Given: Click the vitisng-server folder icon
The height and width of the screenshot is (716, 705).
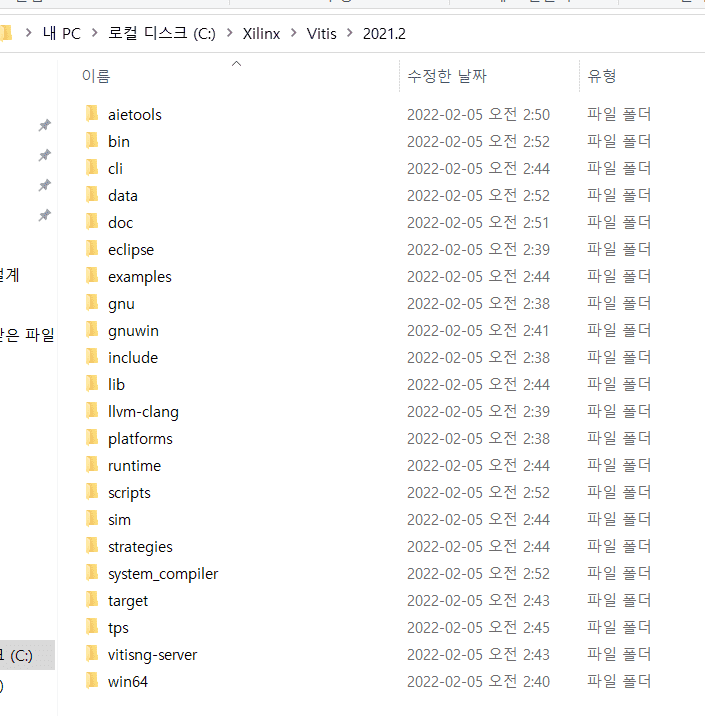Looking at the screenshot, I should click(92, 653).
